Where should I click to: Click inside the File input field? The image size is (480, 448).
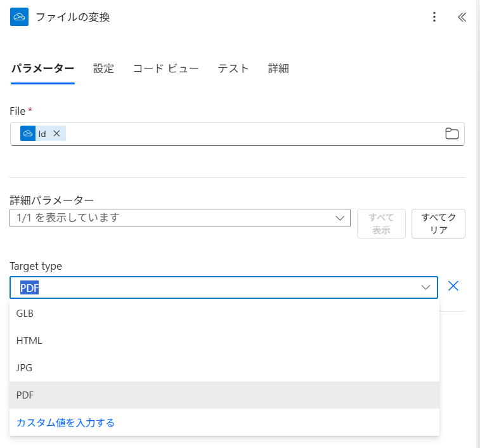(254, 133)
